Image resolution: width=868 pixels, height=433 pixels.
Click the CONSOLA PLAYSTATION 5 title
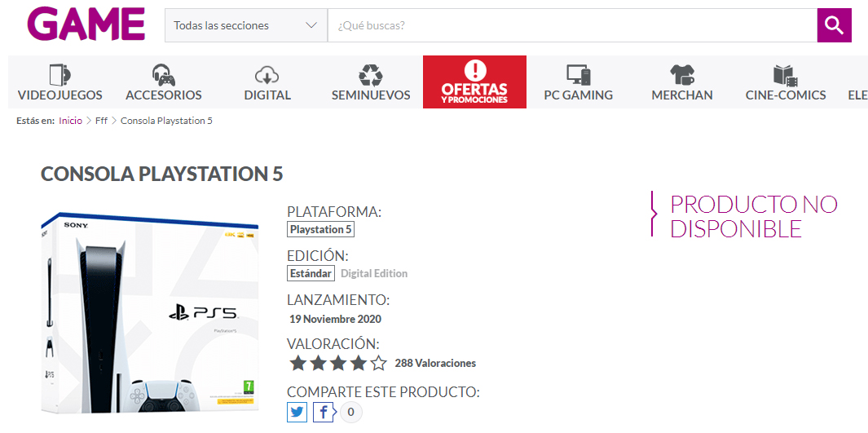161,174
